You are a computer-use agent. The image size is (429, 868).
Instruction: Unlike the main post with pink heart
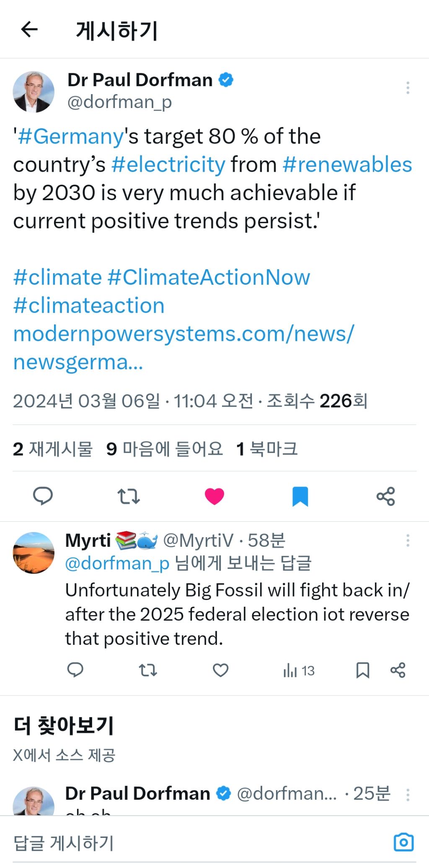pos(214,496)
